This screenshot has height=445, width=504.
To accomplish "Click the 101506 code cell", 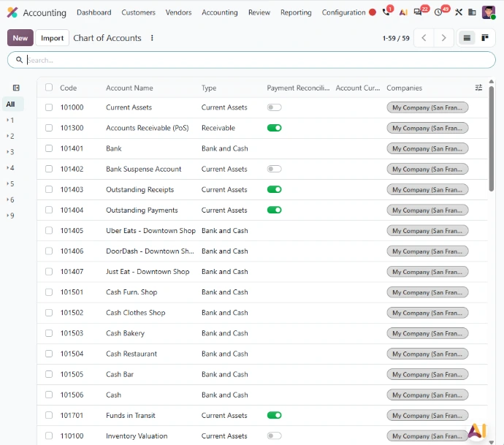I will coord(72,395).
